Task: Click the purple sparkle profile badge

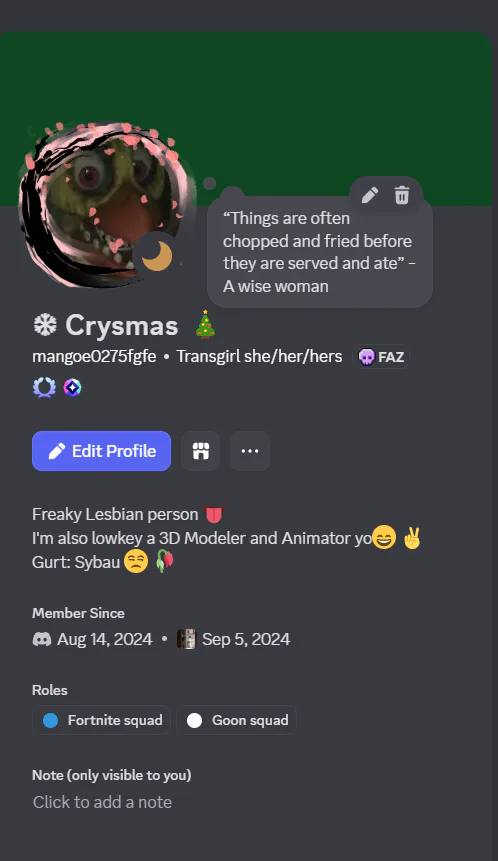Action: pos(72,388)
